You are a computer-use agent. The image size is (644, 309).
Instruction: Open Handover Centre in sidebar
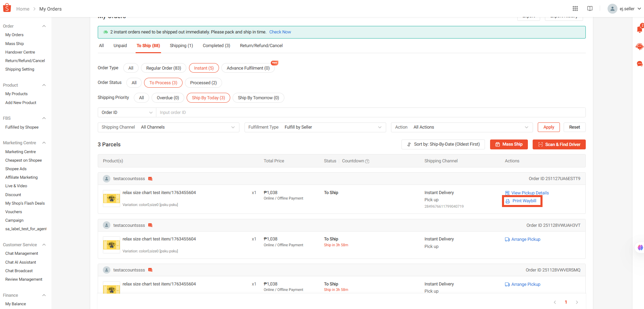click(x=20, y=52)
